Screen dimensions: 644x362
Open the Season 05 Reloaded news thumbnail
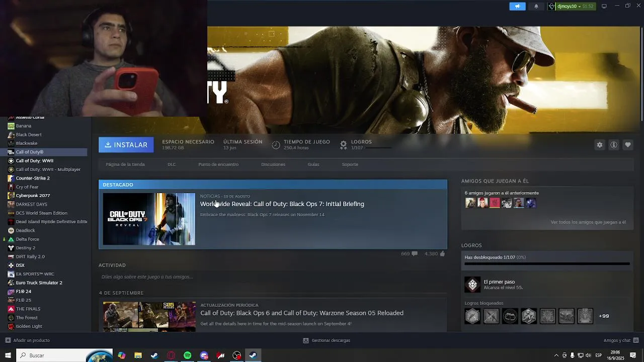[x=149, y=317]
